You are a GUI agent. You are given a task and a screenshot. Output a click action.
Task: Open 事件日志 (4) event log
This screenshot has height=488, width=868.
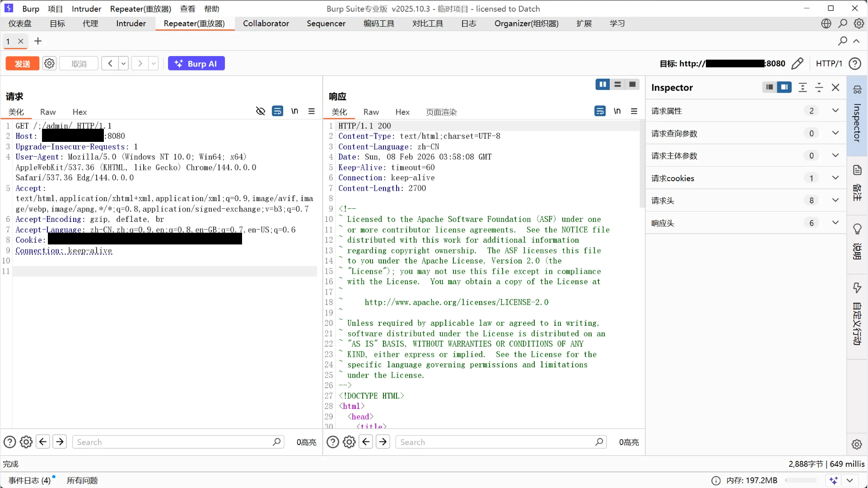(x=29, y=480)
